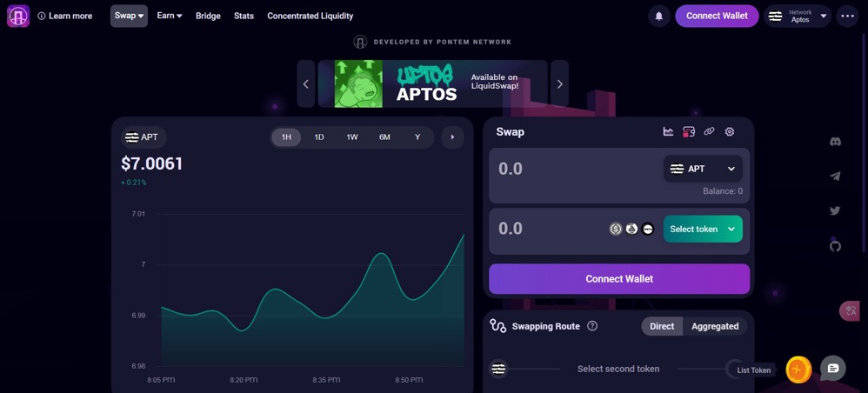The width and height of the screenshot is (868, 393).
Task: Select Aggregated swapping route
Action: pos(715,326)
